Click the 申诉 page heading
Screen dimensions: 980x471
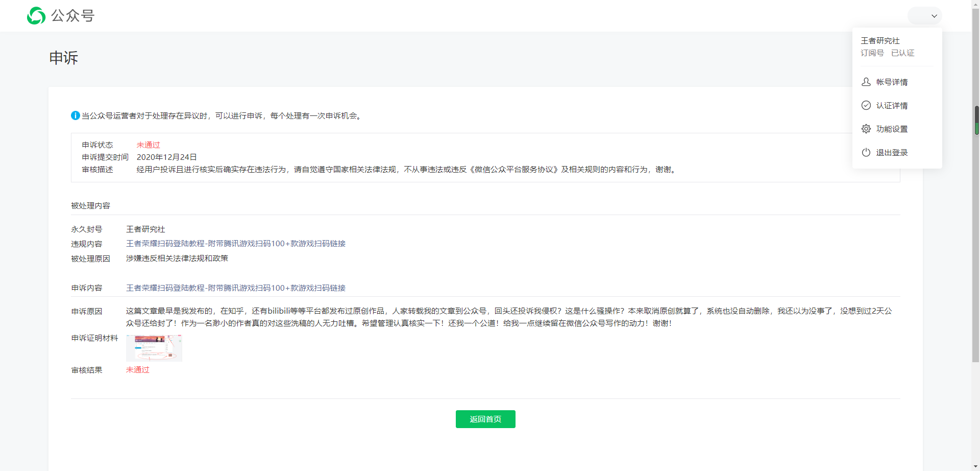[x=64, y=58]
